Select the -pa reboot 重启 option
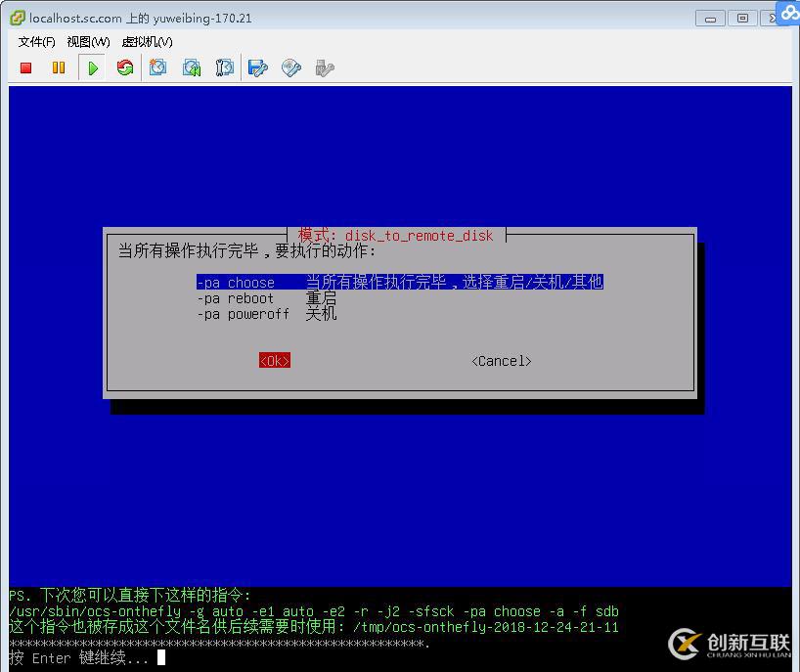 point(235,298)
